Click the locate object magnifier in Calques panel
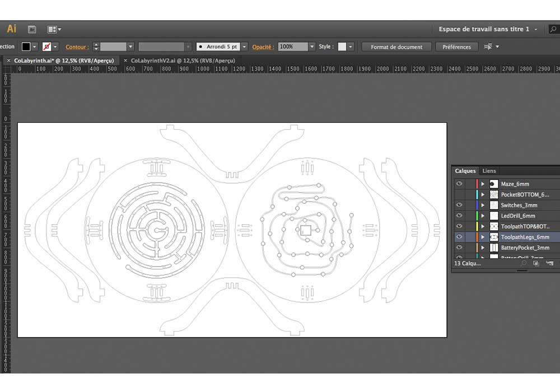Image resolution: width=560 pixels, height=392 pixels. pyautogui.click(x=524, y=263)
